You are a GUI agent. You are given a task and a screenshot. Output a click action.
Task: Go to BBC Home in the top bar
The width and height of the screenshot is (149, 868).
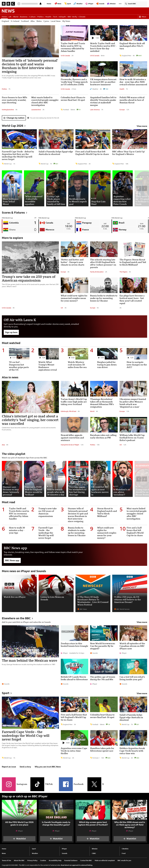[49, 4]
